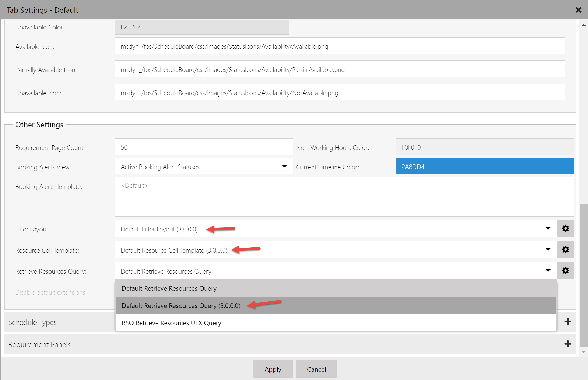Click the Requirement Panels expand icon
588x380 pixels.
(568, 344)
